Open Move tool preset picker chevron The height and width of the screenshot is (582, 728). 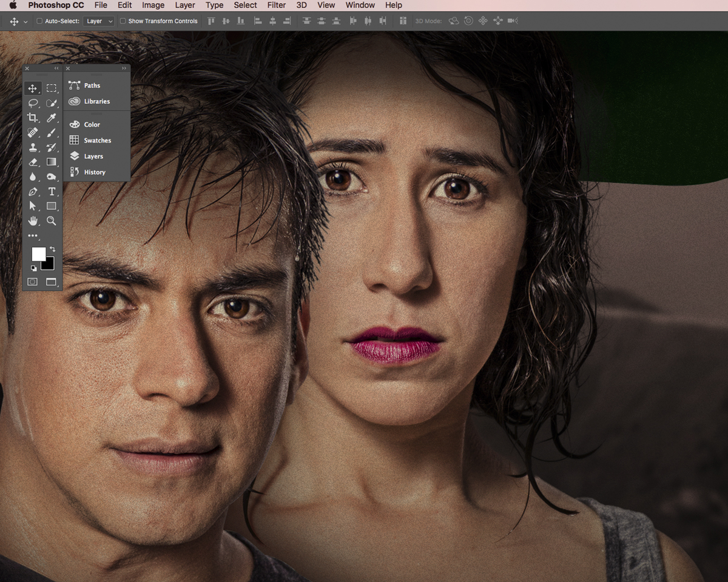(x=25, y=21)
